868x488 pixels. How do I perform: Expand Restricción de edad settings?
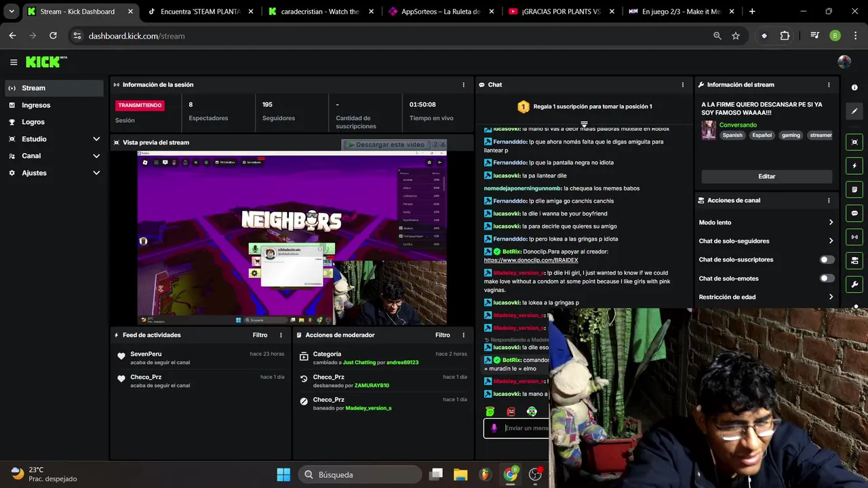coord(766,297)
